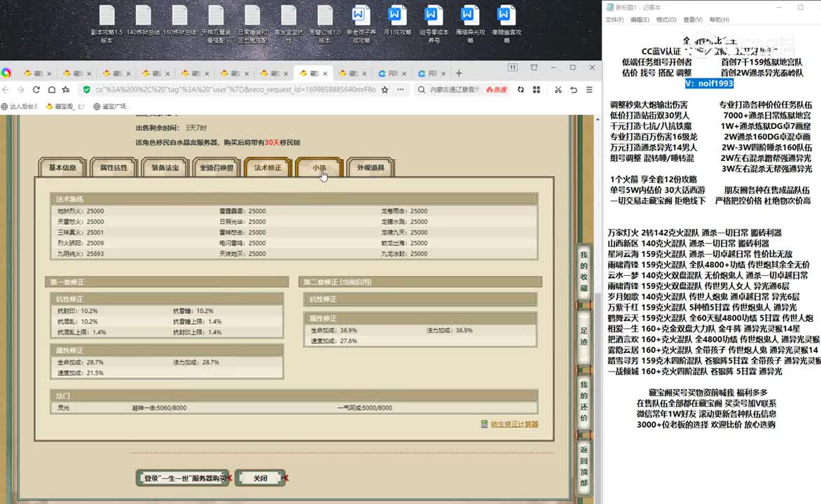Open the 达人后台 bookmark
The width and height of the screenshot is (821, 504).
coord(20,106)
